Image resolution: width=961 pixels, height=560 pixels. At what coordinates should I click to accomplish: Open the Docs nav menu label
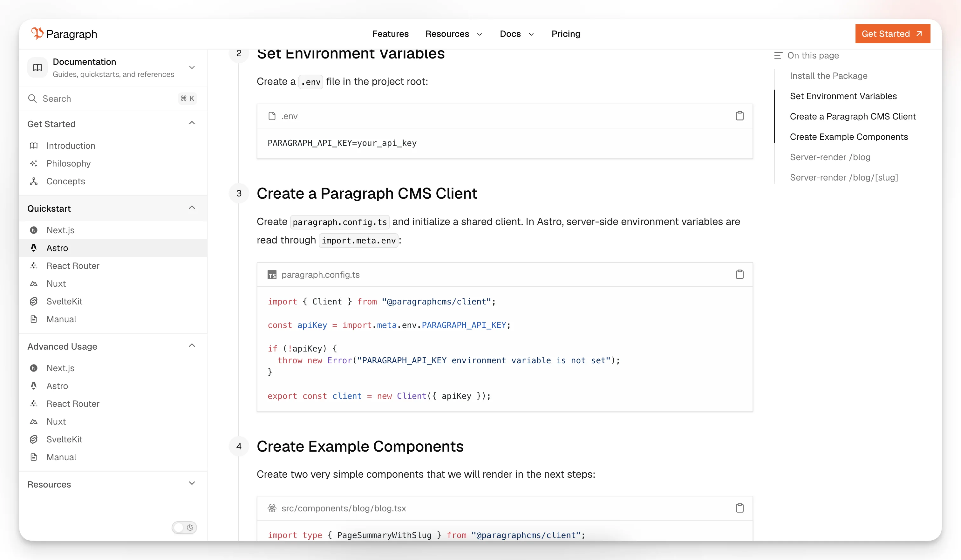510,34
